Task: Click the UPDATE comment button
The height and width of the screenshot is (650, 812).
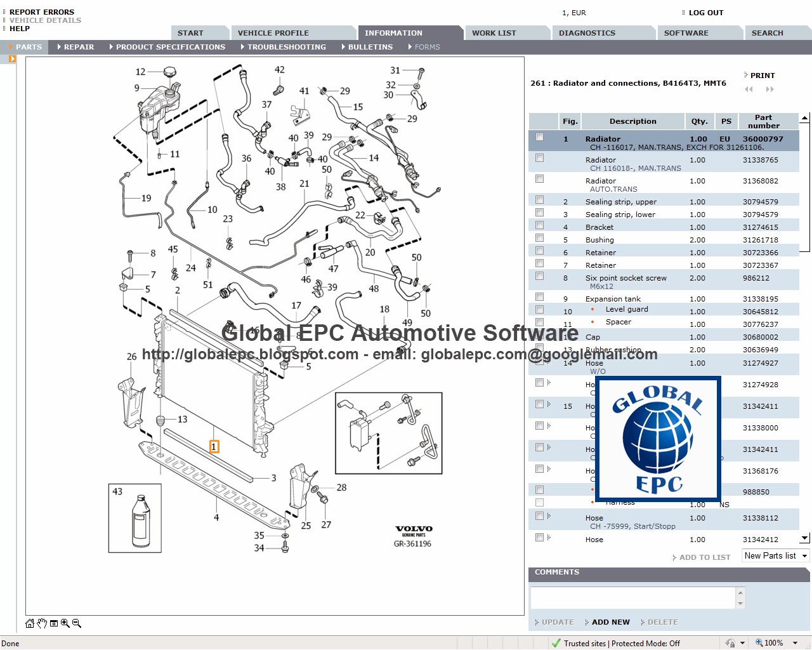Action: (558, 622)
